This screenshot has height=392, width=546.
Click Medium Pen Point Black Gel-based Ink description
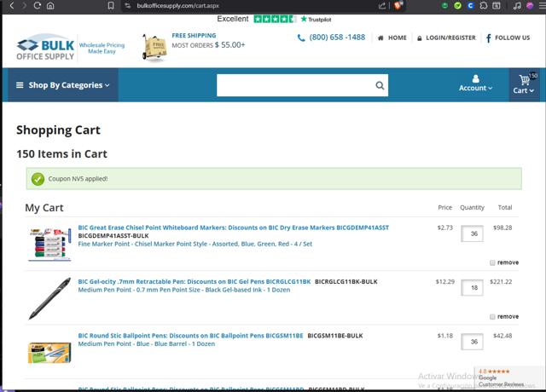[184, 290]
